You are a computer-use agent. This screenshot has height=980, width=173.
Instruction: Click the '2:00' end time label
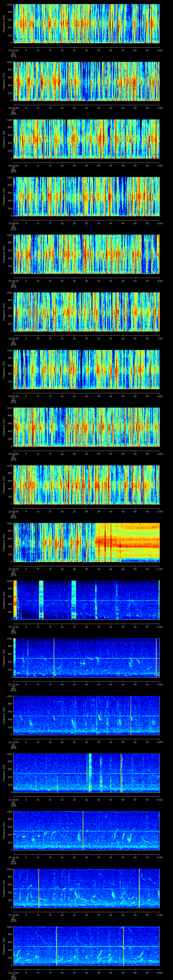point(160,50)
